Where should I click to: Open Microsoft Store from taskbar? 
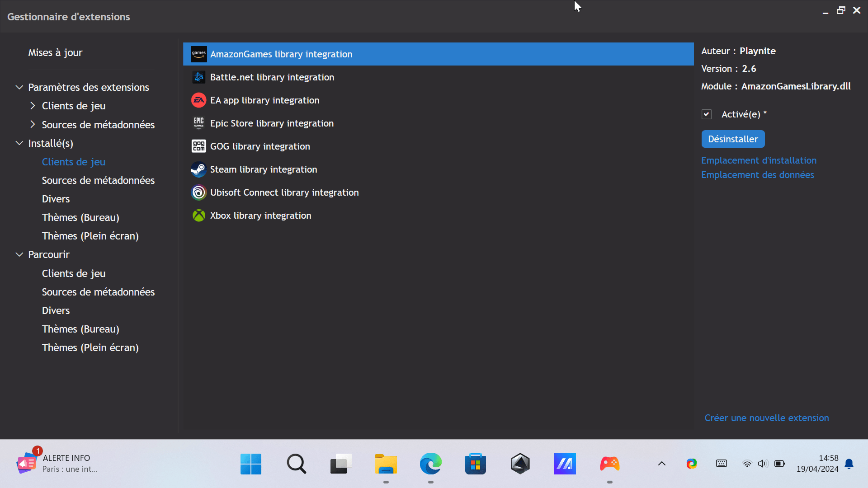(x=475, y=464)
